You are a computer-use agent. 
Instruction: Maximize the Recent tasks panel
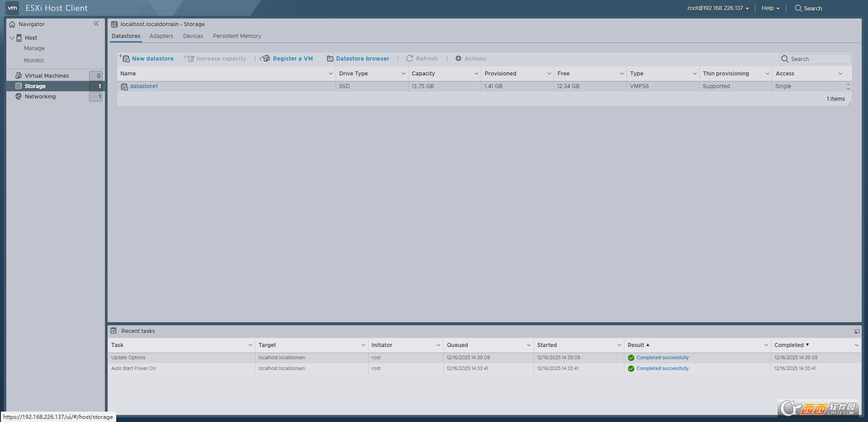[x=857, y=331]
